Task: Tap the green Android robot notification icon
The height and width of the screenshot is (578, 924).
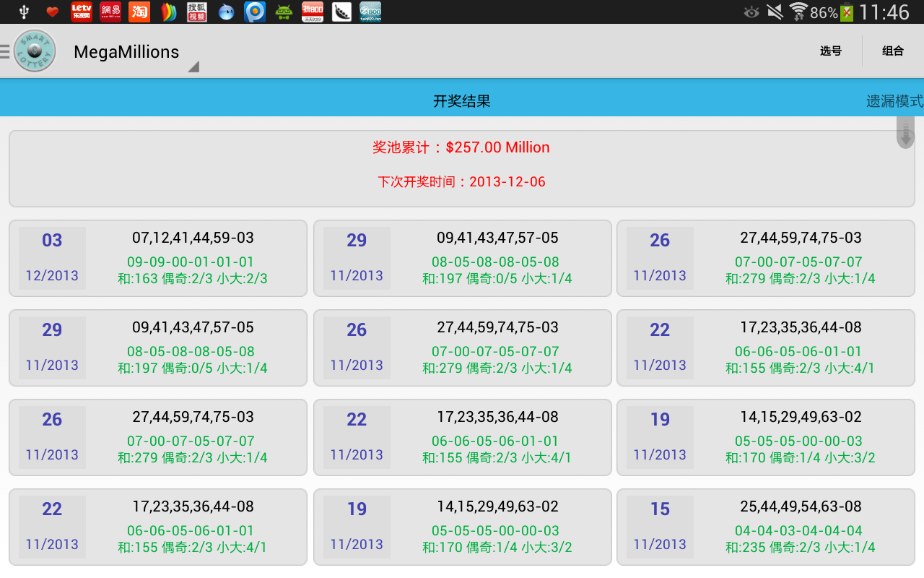Action: pos(284,12)
